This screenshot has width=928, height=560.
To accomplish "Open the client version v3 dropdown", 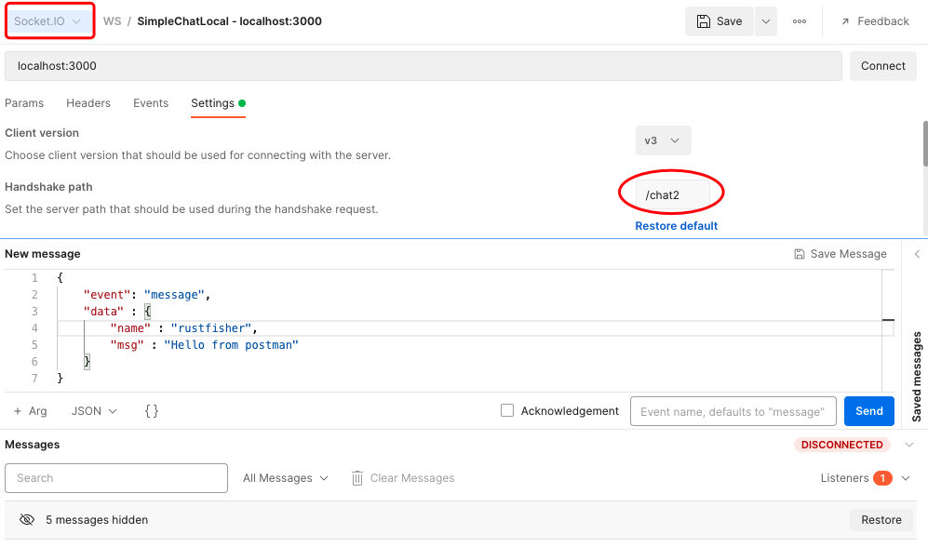I will click(663, 140).
